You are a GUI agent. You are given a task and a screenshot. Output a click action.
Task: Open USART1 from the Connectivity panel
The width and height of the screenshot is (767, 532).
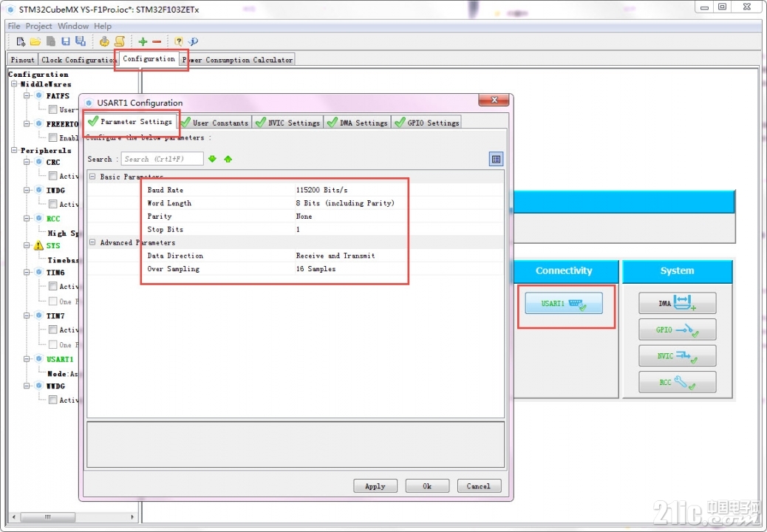(564, 303)
